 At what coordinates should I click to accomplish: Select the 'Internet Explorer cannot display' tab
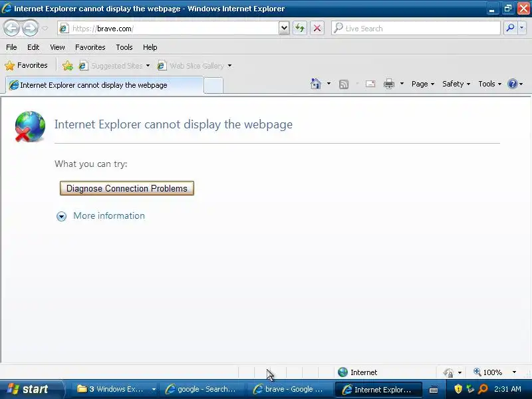(x=104, y=85)
